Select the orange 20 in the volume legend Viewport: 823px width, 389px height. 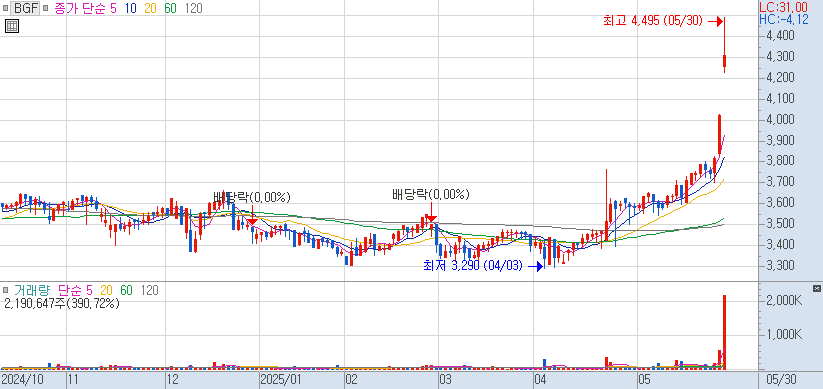(107, 290)
